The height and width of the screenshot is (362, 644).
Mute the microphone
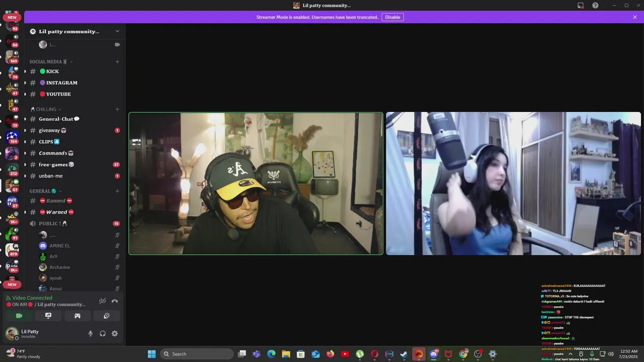point(91,333)
